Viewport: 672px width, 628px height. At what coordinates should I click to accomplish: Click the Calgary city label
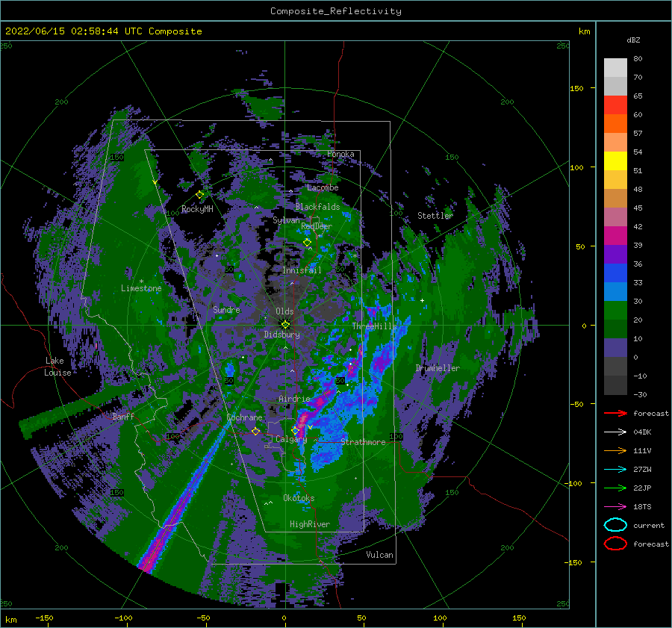click(x=291, y=439)
